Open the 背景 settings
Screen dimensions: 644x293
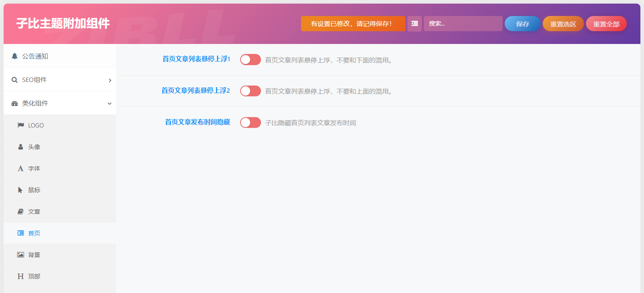click(60, 255)
